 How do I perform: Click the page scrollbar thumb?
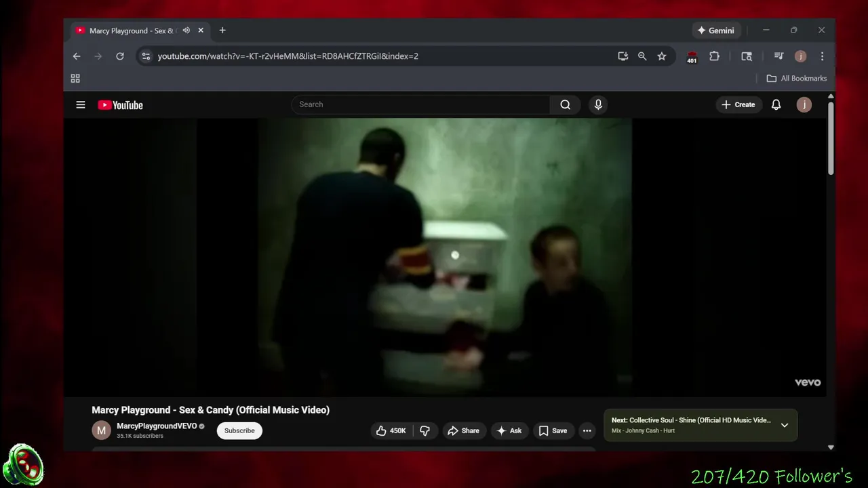[831, 140]
